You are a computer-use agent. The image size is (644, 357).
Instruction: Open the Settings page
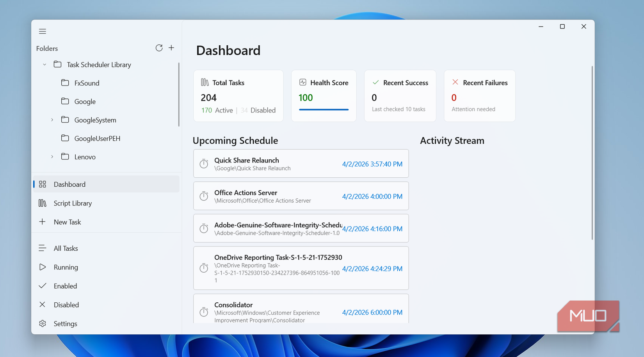(65, 323)
